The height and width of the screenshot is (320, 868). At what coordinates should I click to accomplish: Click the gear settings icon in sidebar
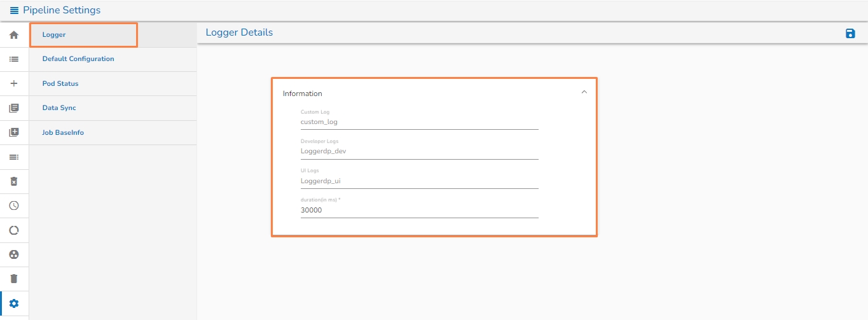pyautogui.click(x=14, y=303)
